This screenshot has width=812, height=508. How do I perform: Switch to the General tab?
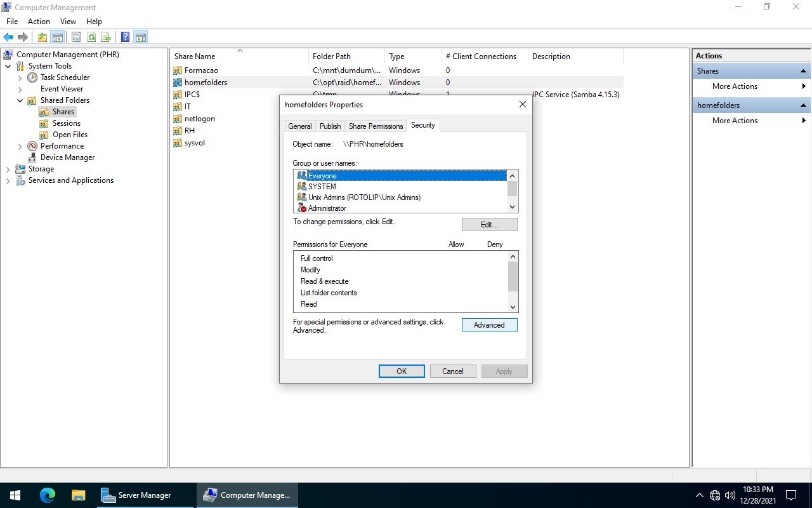click(x=300, y=126)
